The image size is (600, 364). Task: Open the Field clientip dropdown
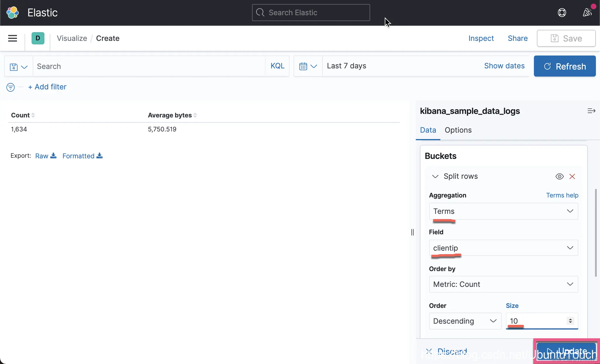pos(503,248)
